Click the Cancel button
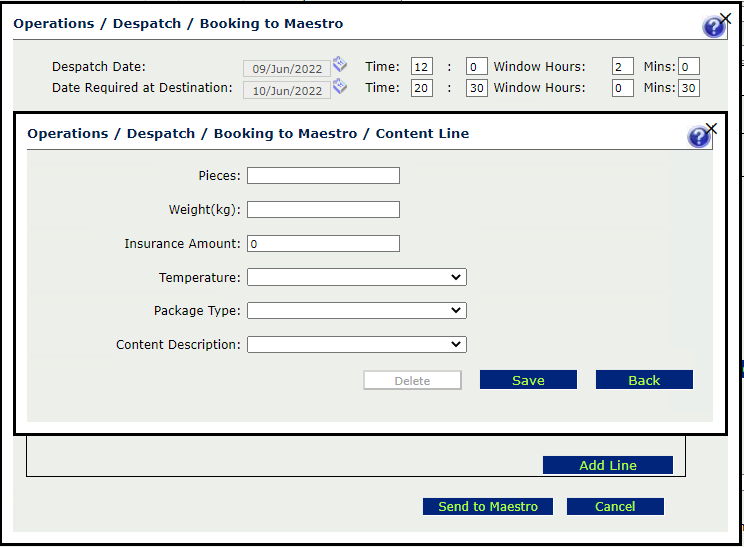The height and width of the screenshot is (547, 744). pos(615,507)
